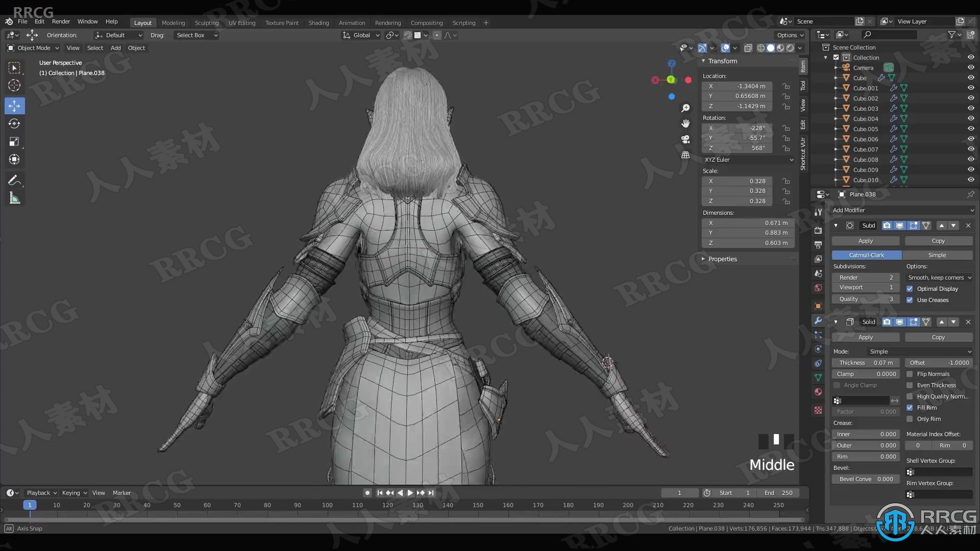Screen dimensions: 980x551
Task: Switch orthographic/perspective grid icon
Action: (x=685, y=155)
